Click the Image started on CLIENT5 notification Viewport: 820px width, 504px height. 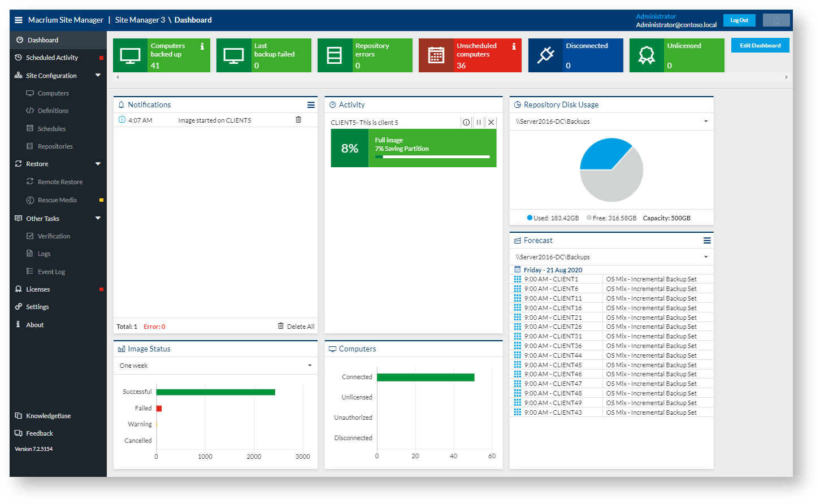(215, 120)
